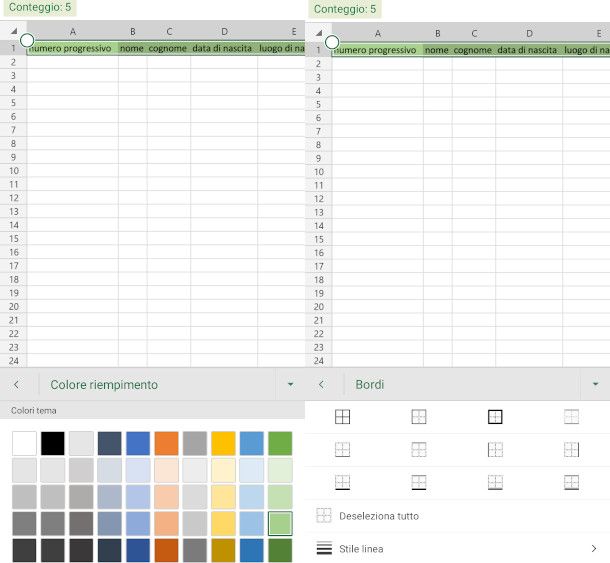This screenshot has width=610, height=563.
Task: Go back from Colore riempimento panel
Action: pos(16,384)
